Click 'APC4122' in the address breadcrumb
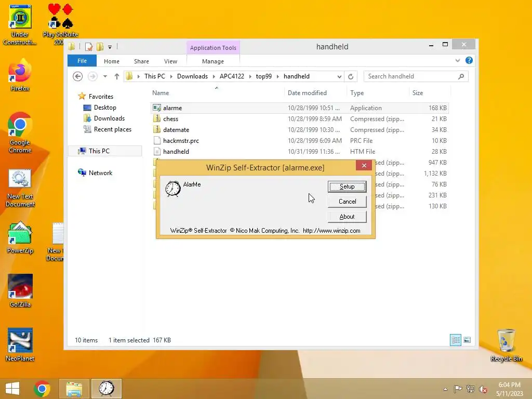532x399 pixels. 232,76
